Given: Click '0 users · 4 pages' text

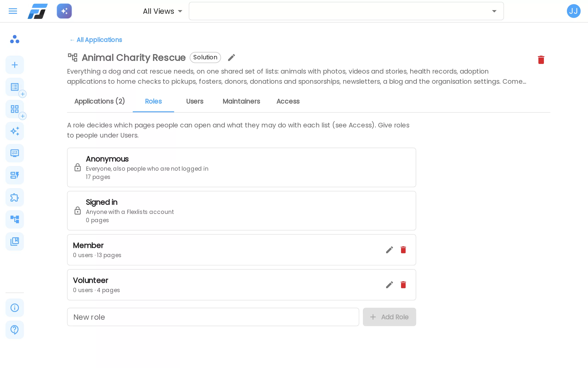Looking at the screenshot, I should (96, 290).
